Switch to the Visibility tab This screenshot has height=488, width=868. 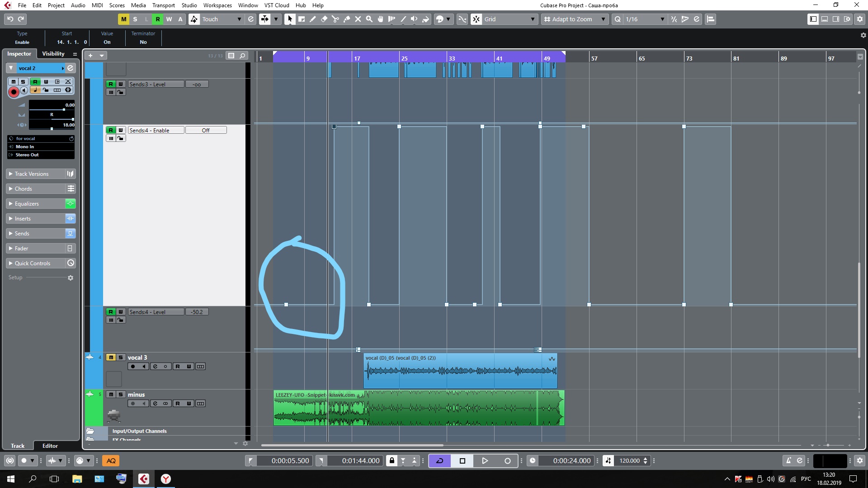53,54
